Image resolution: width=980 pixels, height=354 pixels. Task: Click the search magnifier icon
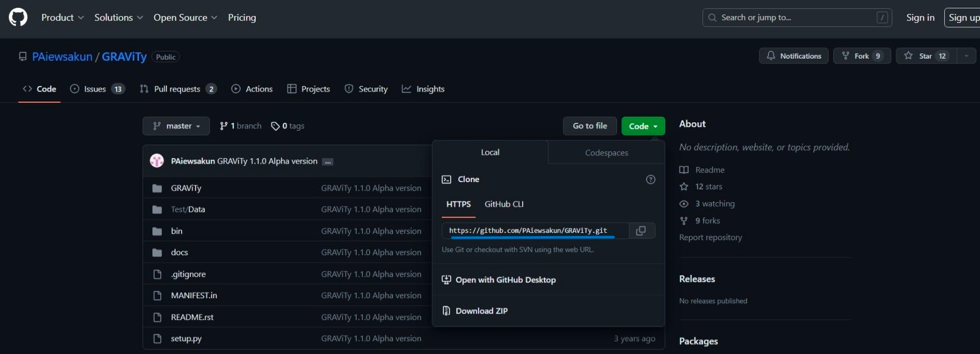click(712, 18)
